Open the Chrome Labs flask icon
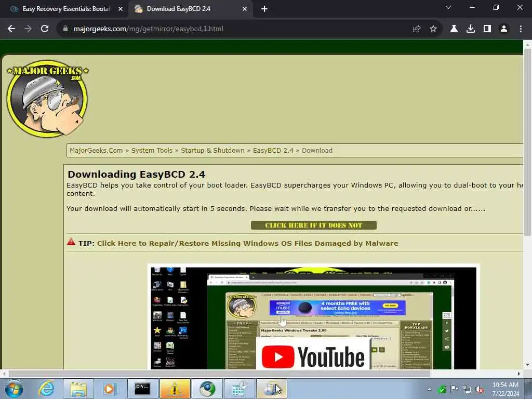Viewport: 532px width, 399px height. point(454,29)
